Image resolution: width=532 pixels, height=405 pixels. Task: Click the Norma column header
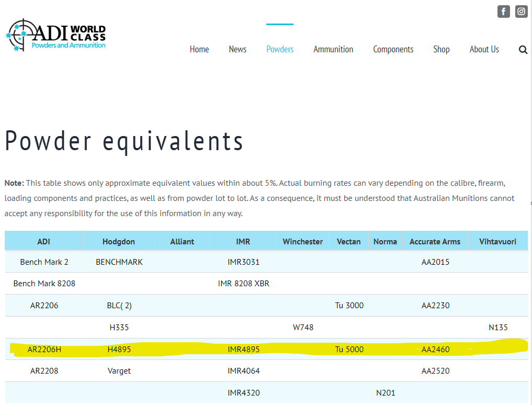(x=385, y=241)
